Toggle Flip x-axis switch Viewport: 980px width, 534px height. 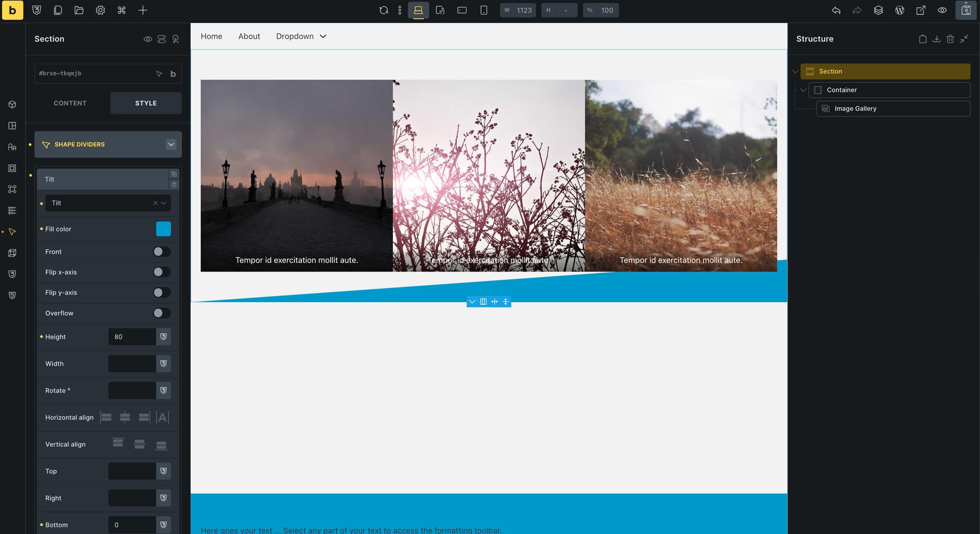tap(162, 272)
